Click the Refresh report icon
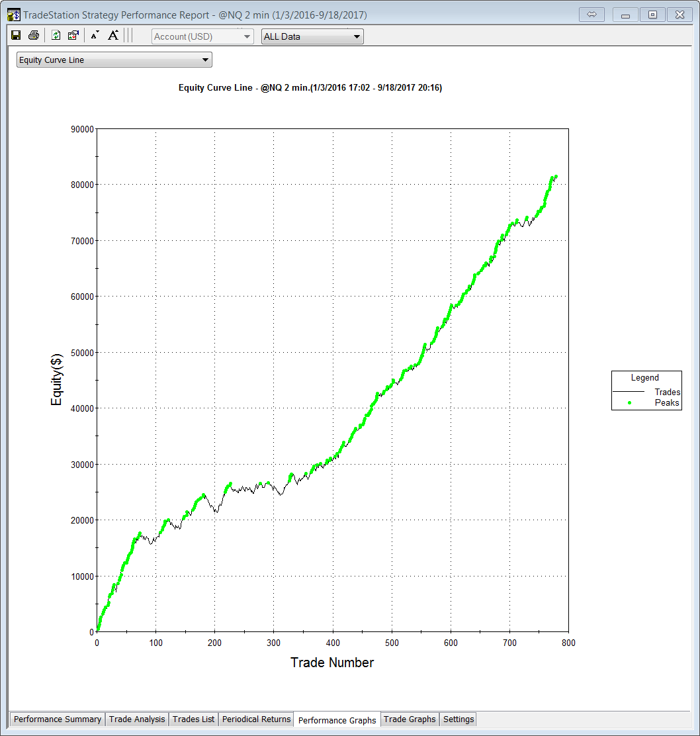 (56, 36)
